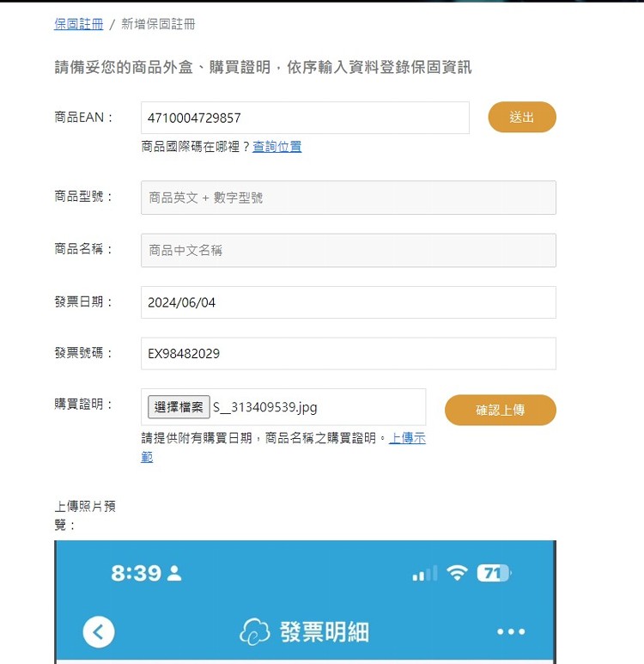The width and height of the screenshot is (644, 664).
Task: Click the selected file name S__313409539.jpg
Action: (x=265, y=407)
